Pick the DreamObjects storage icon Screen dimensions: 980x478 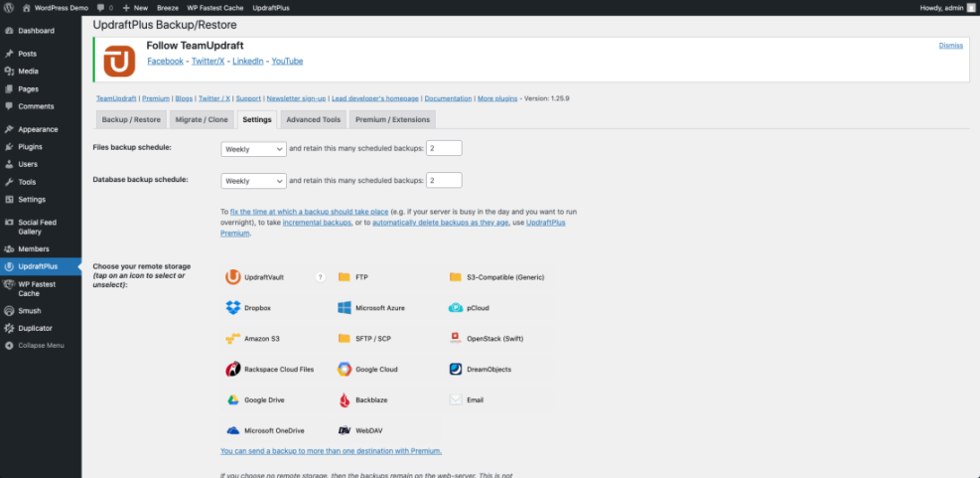click(456, 369)
